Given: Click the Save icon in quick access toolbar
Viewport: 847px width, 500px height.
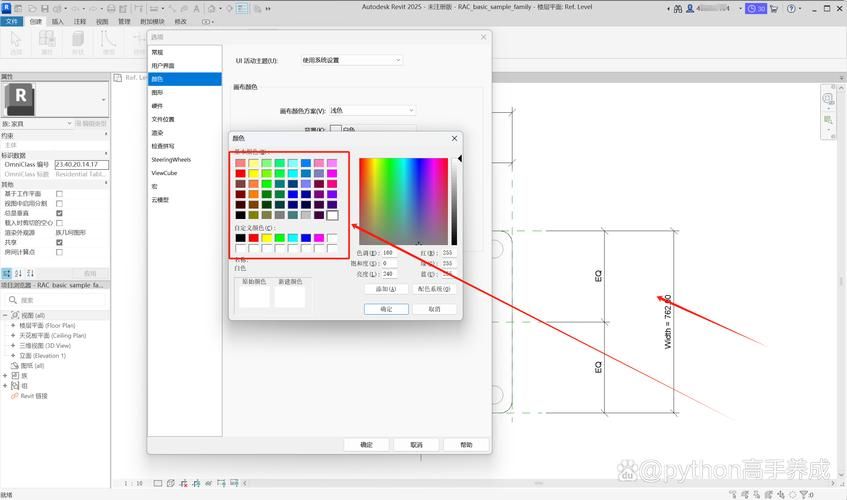Looking at the screenshot, I should tap(45, 9).
